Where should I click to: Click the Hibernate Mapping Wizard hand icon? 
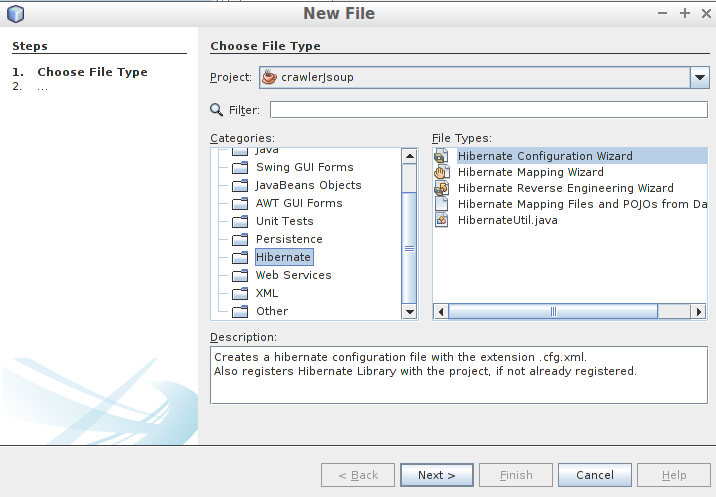[x=441, y=172]
